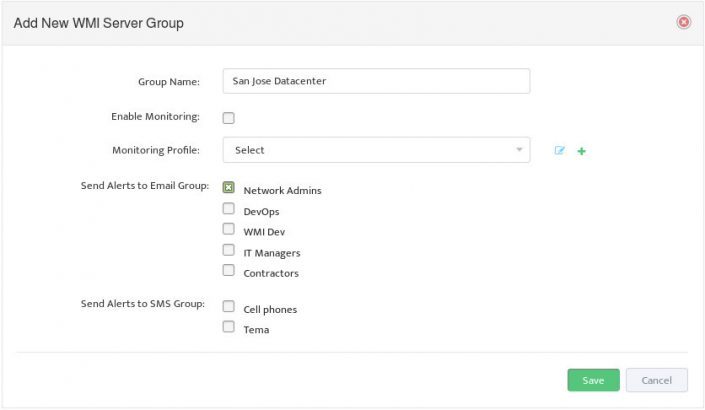Uncheck the Network Admins email group
The height and width of the screenshot is (410, 705).
click(229, 188)
